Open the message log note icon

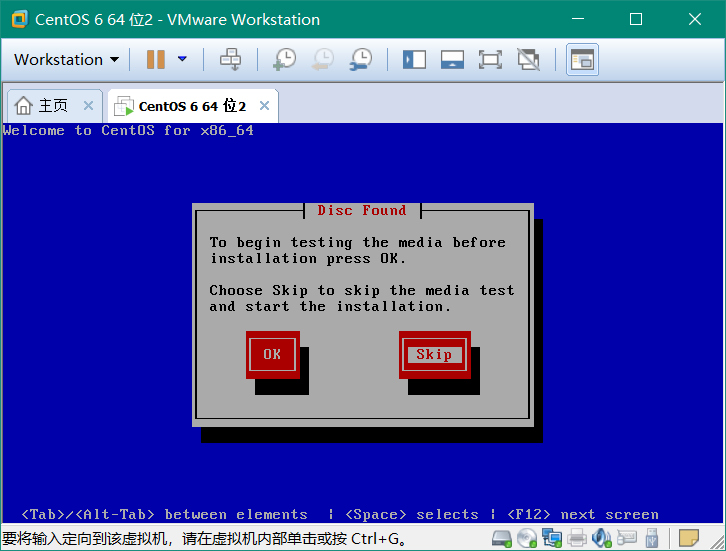pyautogui.click(x=688, y=538)
